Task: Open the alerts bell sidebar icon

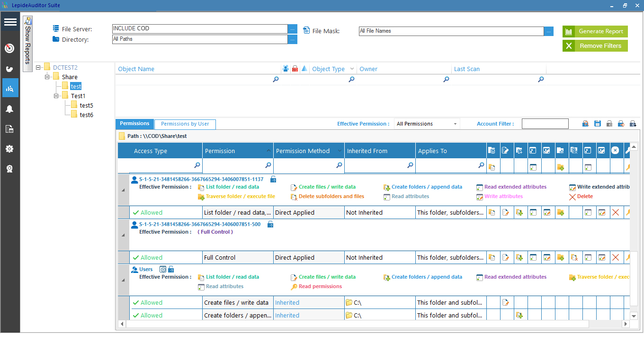Action: tap(10, 109)
